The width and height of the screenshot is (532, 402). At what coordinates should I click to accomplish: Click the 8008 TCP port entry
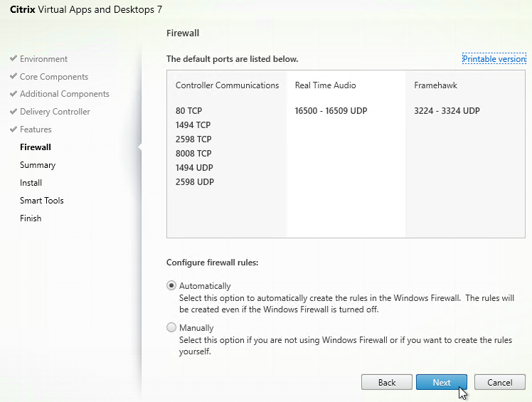coord(193,154)
